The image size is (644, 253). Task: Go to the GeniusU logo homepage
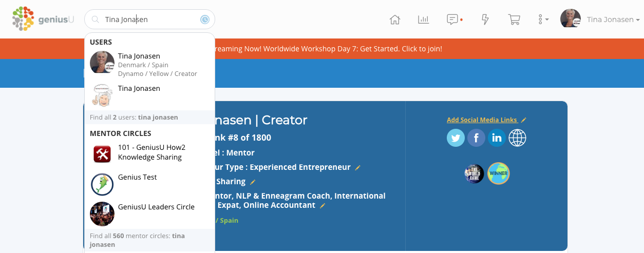(x=43, y=18)
